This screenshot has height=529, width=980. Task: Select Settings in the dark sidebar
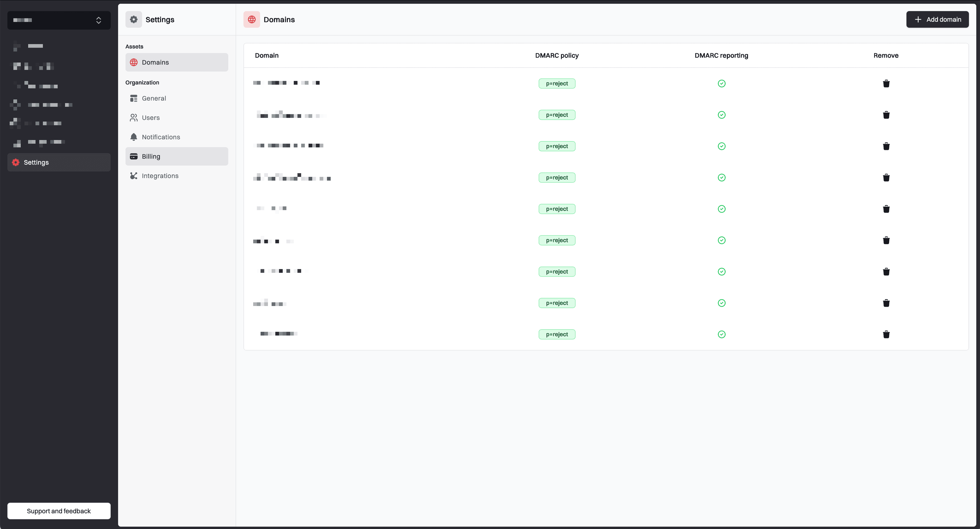[59, 162]
